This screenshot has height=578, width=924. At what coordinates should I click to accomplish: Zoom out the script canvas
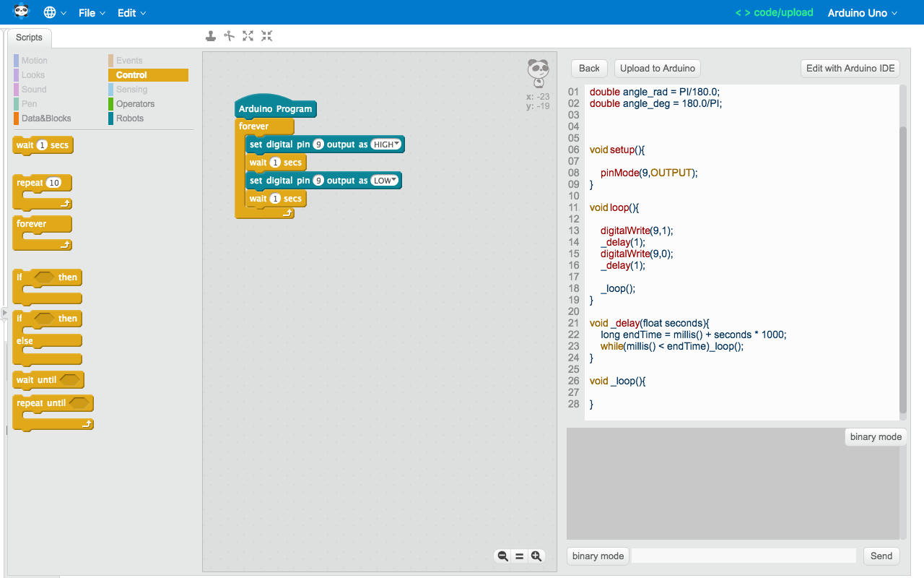[x=503, y=556]
